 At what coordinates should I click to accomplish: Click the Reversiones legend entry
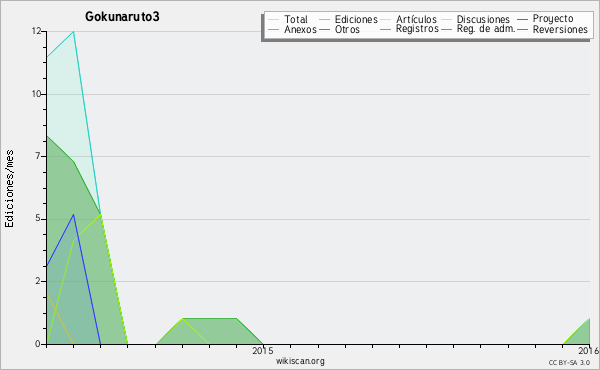(560, 29)
